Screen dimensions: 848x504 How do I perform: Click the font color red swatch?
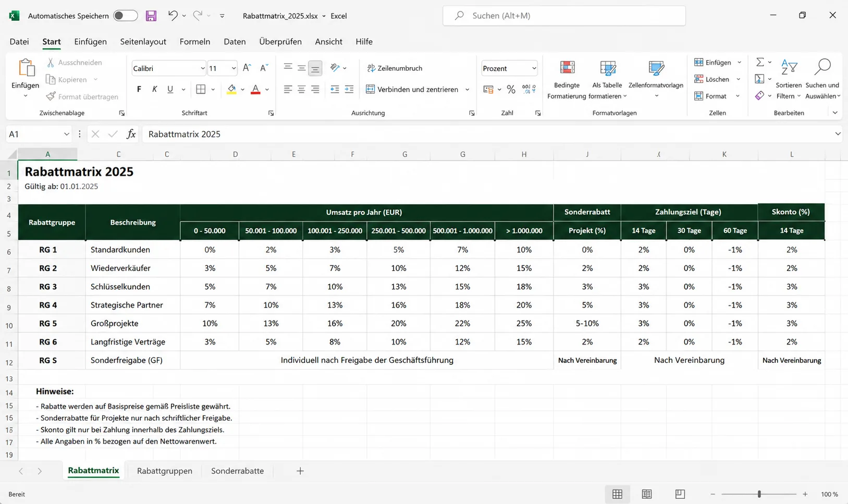click(x=255, y=90)
